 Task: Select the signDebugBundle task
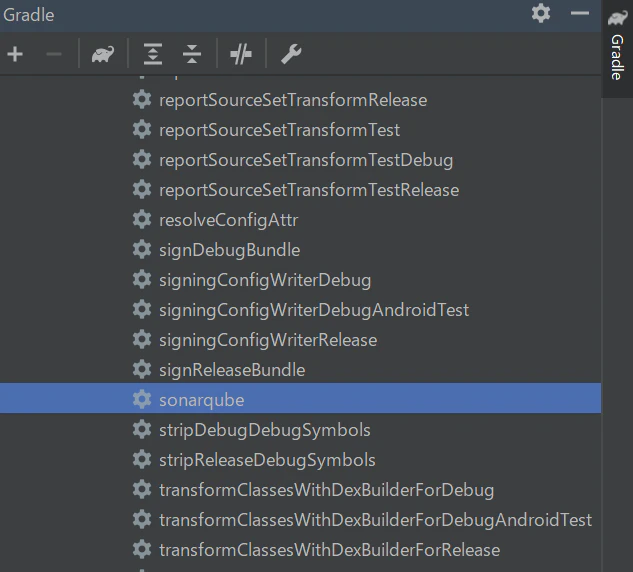point(230,250)
